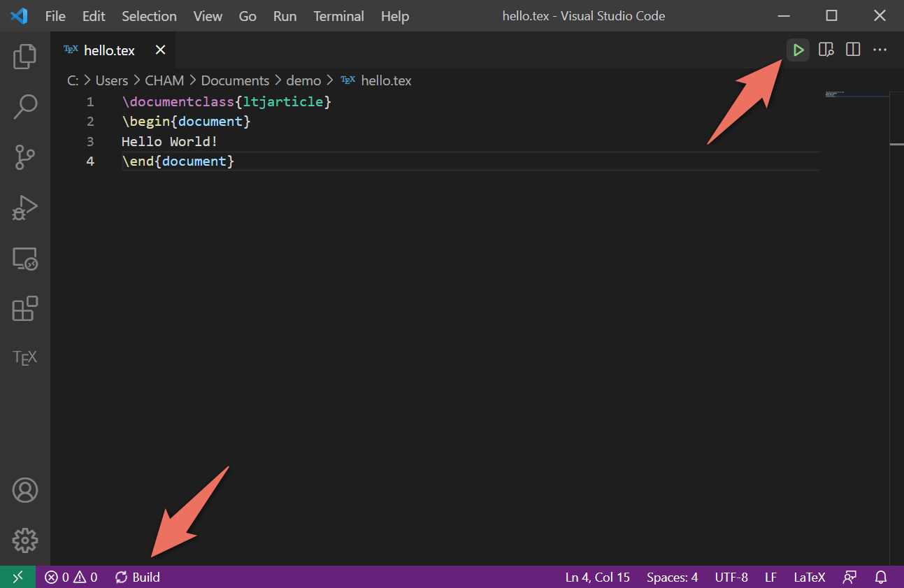Expand the demo folder breadcrumb
The width and height of the screenshot is (904, 588).
click(x=303, y=80)
